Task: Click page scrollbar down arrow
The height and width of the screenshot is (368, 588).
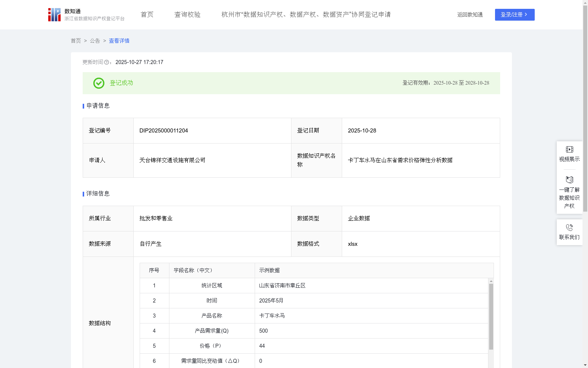Action: click(x=585, y=365)
